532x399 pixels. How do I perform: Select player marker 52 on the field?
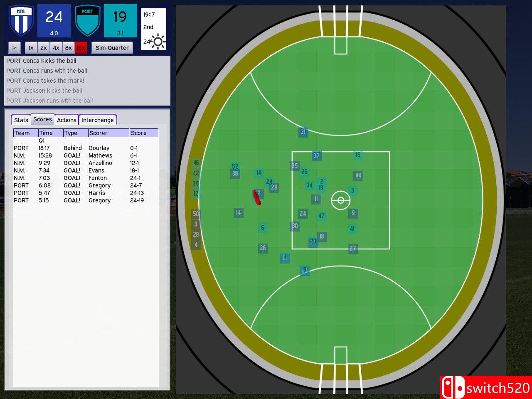[x=235, y=166]
